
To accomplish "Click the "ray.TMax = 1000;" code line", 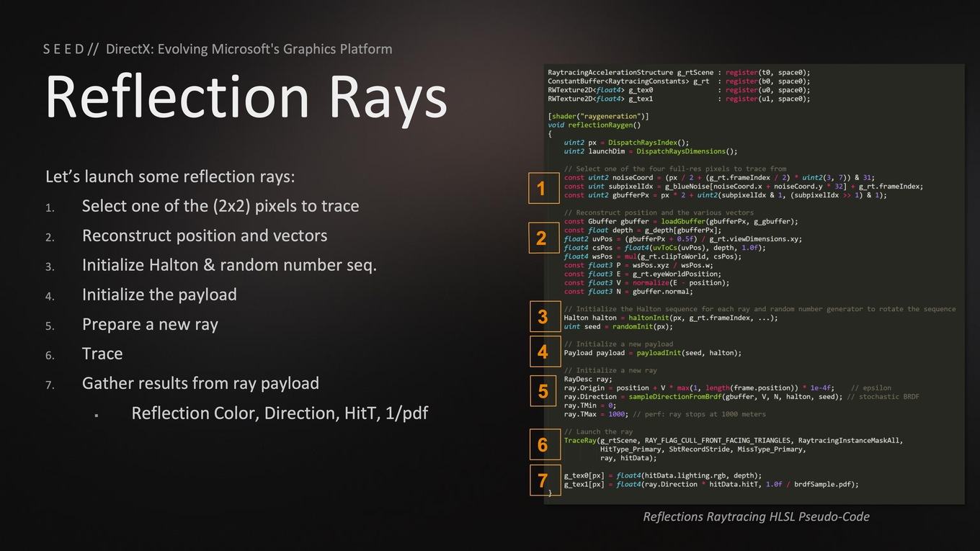I will click(x=665, y=414).
